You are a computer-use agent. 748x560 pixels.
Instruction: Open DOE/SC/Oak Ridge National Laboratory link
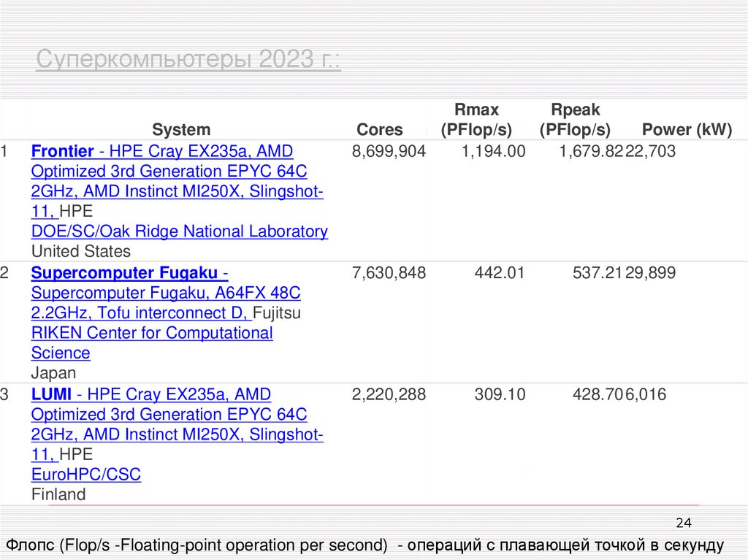pos(180,231)
